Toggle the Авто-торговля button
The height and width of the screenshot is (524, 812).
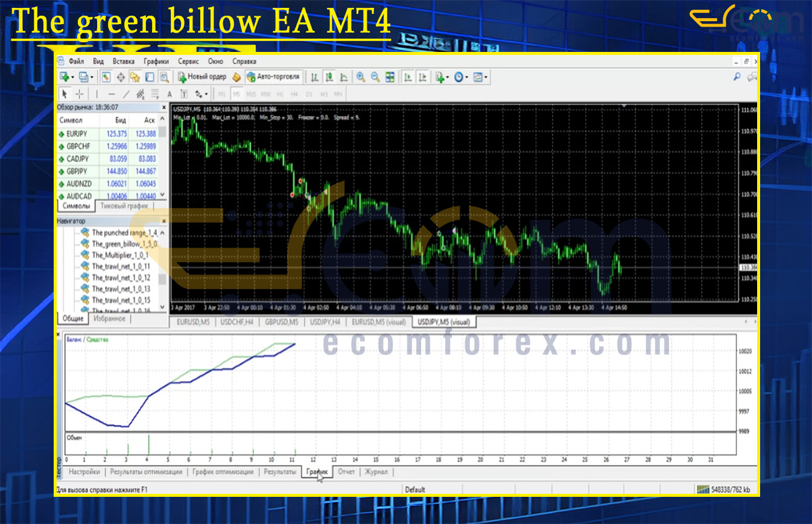pyautogui.click(x=273, y=77)
